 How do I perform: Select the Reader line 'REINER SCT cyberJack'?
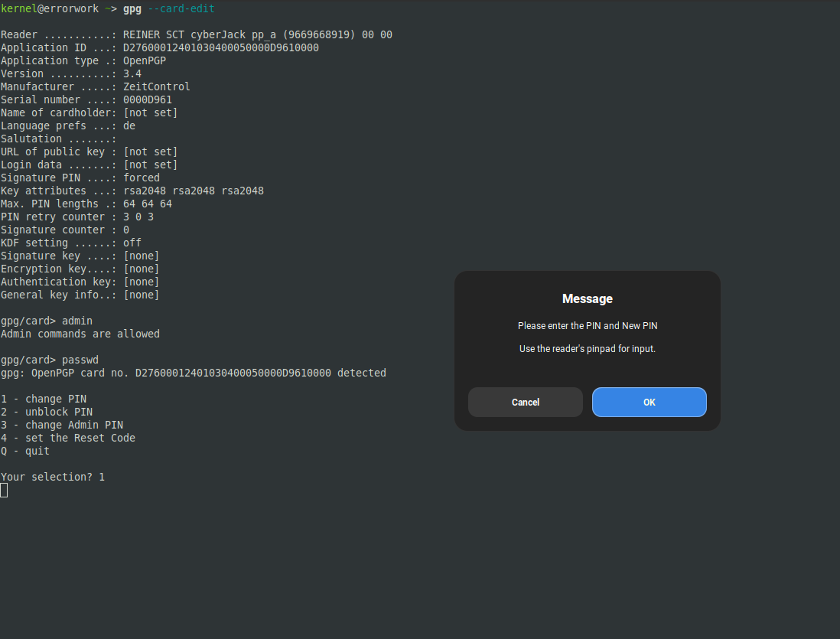pyautogui.click(x=196, y=35)
